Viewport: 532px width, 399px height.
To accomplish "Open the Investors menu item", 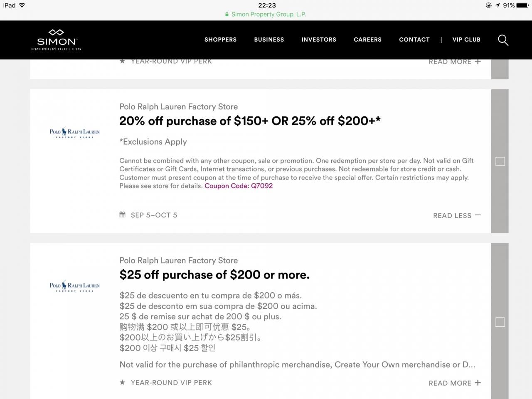I will pos(319,39).
